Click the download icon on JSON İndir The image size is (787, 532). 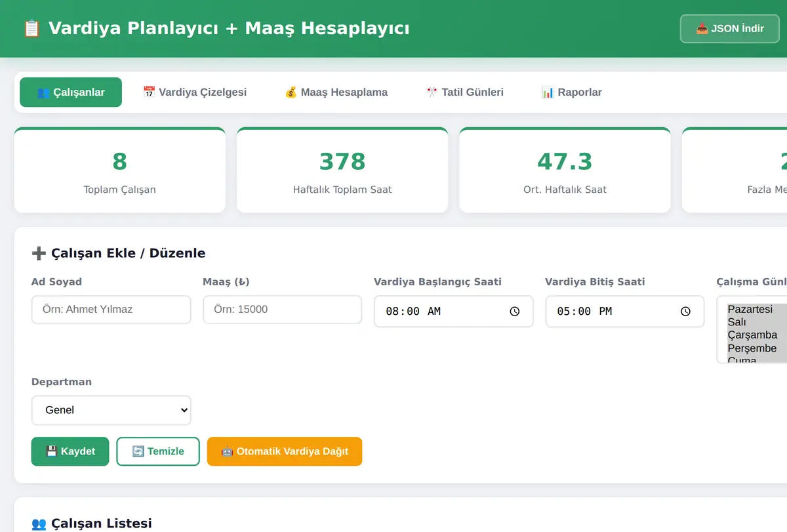tap(702, 29)
